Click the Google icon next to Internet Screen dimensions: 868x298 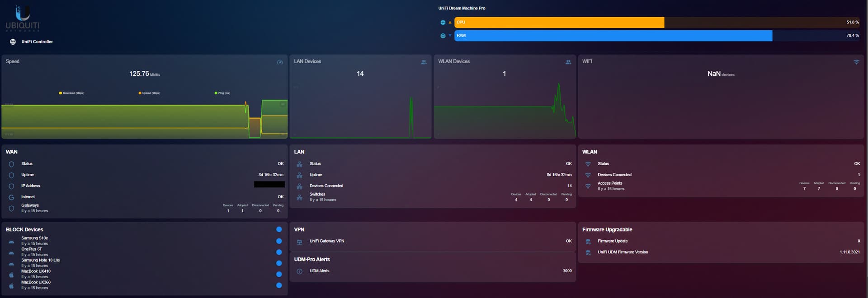pos(11,197)
